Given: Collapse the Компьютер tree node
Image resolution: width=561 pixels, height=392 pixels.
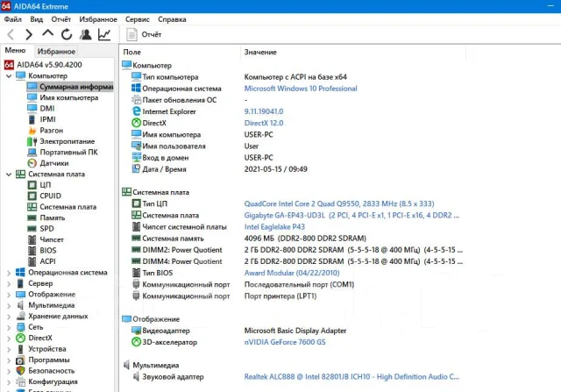Looking at the screenshot, I should [x=9, y=76].
